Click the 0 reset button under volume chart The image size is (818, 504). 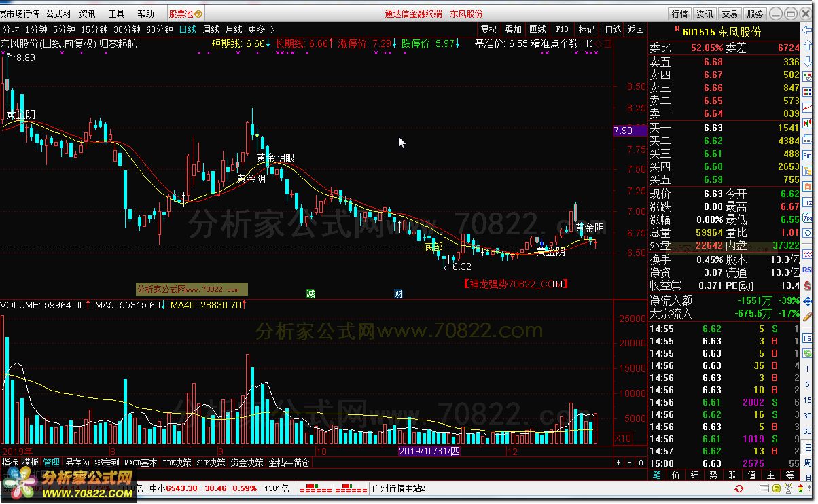640,463
